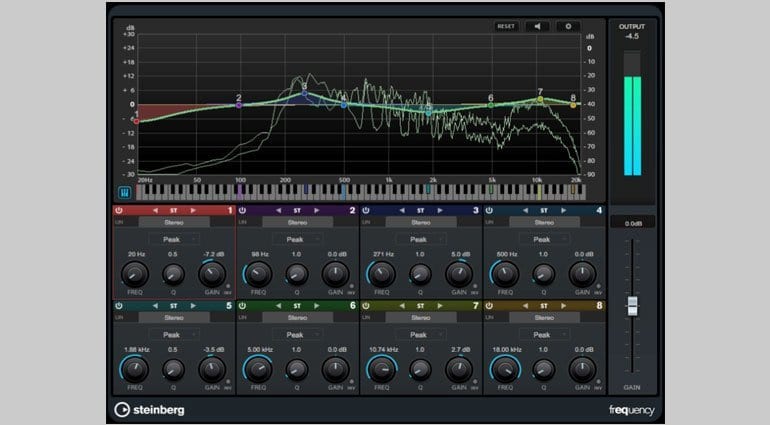Viewport: 770px width, 425px height.
Task: Toggle band 3 power button
Action: pyautogui.click(x=366, y=210)
